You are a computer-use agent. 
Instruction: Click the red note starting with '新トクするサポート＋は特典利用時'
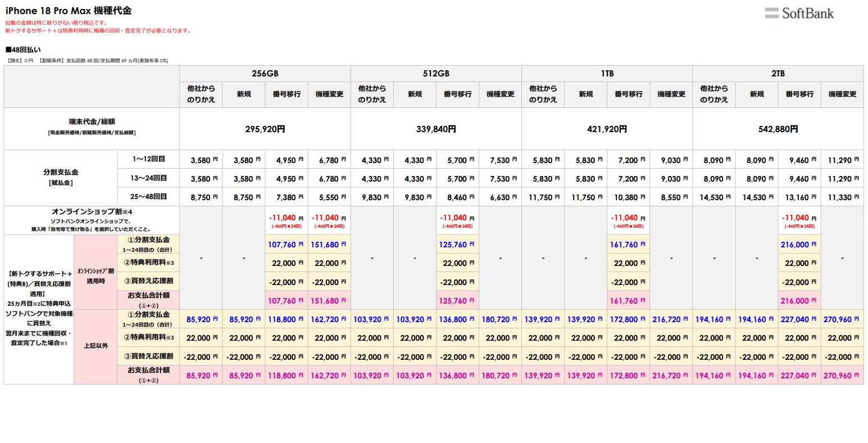98,31
